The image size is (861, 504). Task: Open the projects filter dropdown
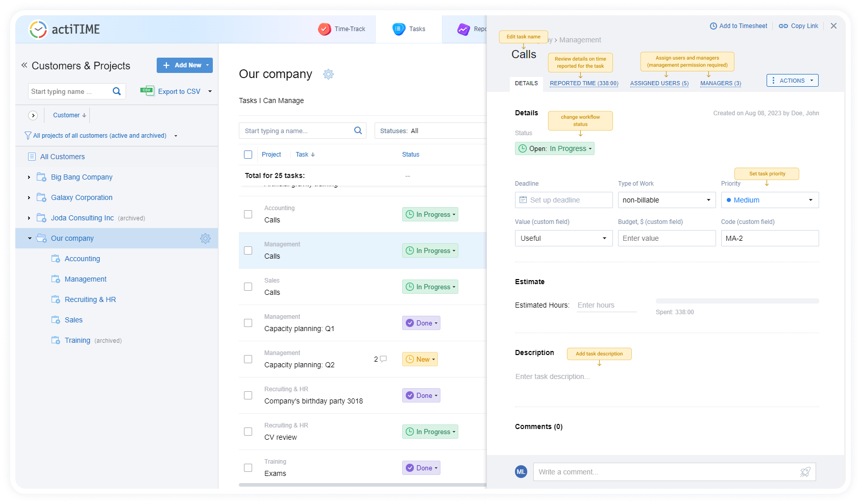176,136
